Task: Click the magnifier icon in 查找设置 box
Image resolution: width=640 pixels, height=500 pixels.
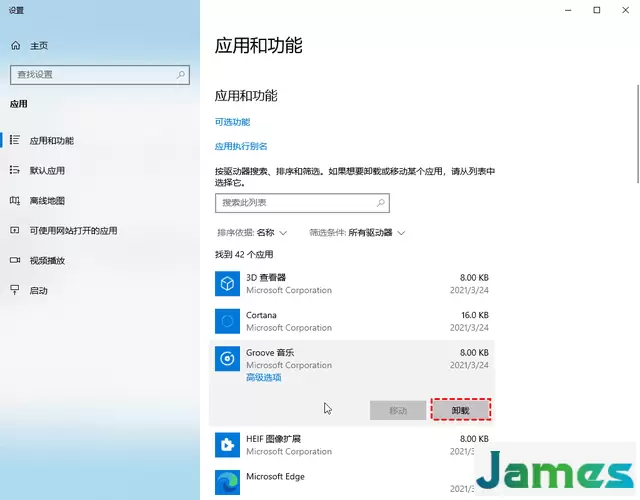Action: [180, 75]
